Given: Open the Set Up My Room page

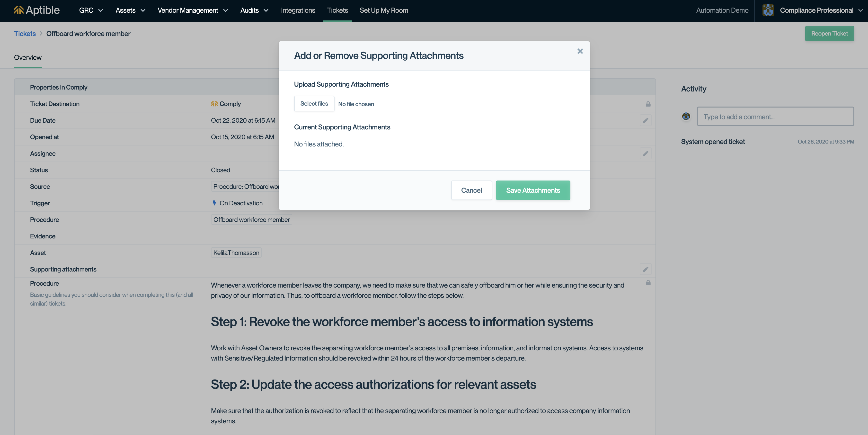Looking at the screenshot, I should tap(383, 10).
